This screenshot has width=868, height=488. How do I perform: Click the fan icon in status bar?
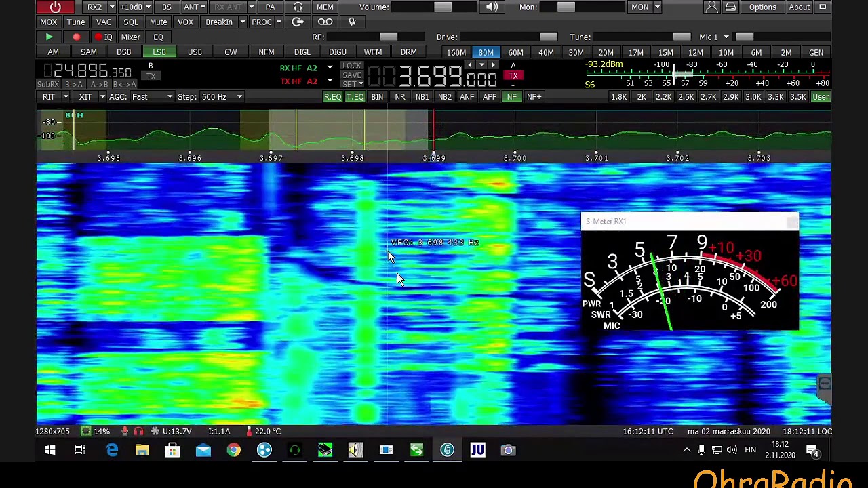pos(155,431)
